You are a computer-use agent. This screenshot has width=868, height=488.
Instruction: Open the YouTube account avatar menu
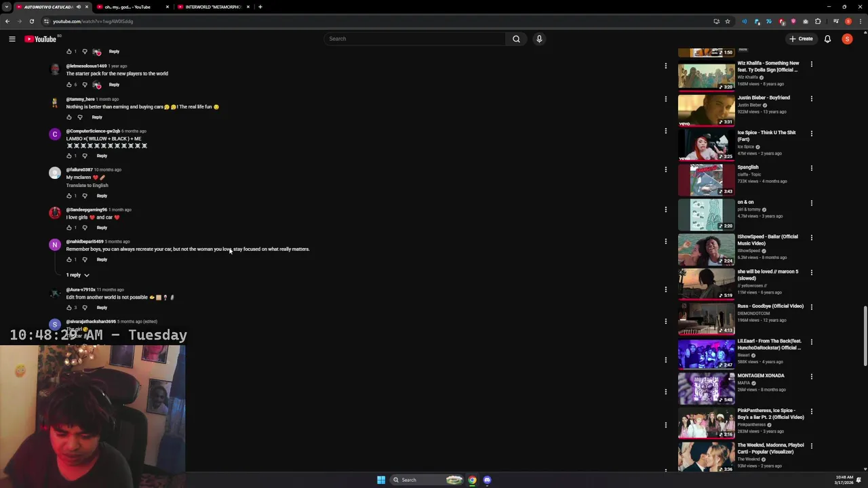(847, 39)
